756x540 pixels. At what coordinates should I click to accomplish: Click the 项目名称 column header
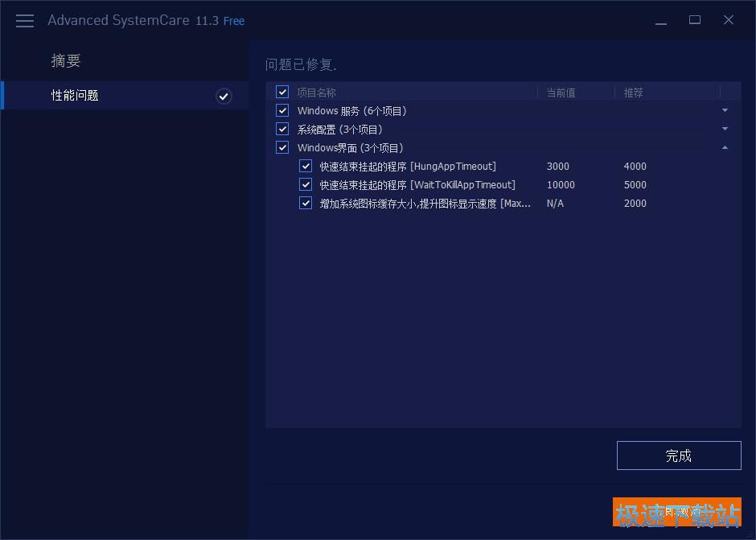pyautogui.click(x=316, y=93)
